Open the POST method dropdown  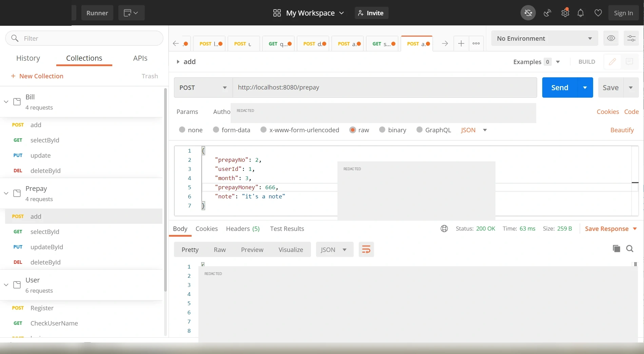[203, 87]
